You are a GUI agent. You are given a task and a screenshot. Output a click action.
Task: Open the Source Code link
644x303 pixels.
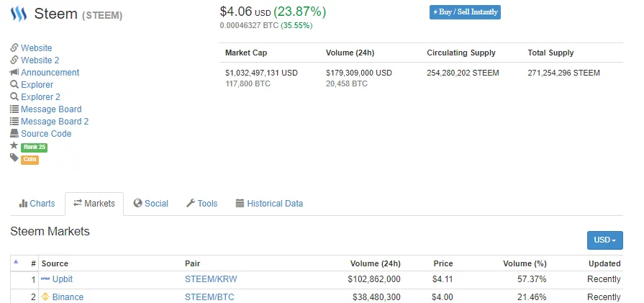[x=46, y=134]
